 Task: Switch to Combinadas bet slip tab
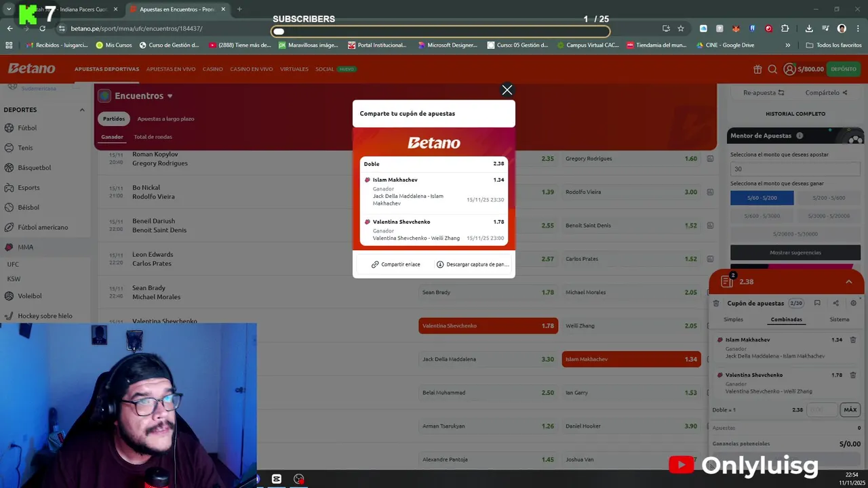click(786, 319)
